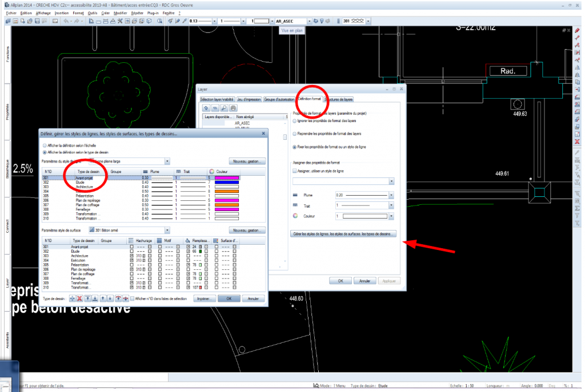Click 'Gérer les styles de lignes…' button
This screenshot has height=392, width=585.
pyautogui.click(x=343, y=234)
